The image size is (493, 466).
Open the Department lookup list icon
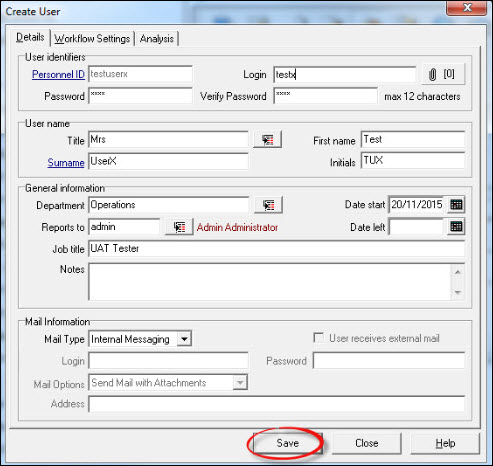268,205
